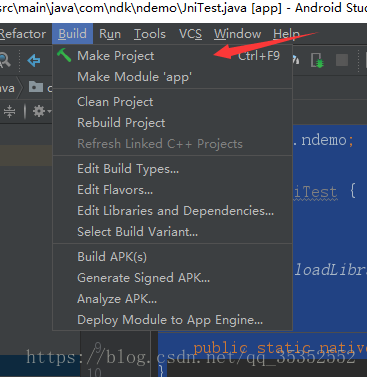Choose Make Module 'app'
This screenshot has height=377, width=367.
[173, 77]
